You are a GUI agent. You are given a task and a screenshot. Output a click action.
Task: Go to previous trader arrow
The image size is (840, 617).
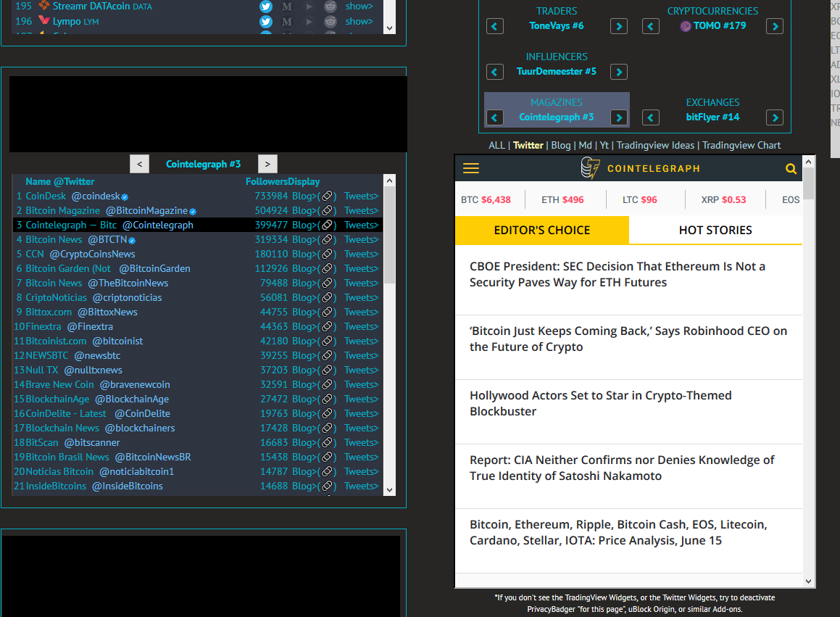click(x=494, y=26)
